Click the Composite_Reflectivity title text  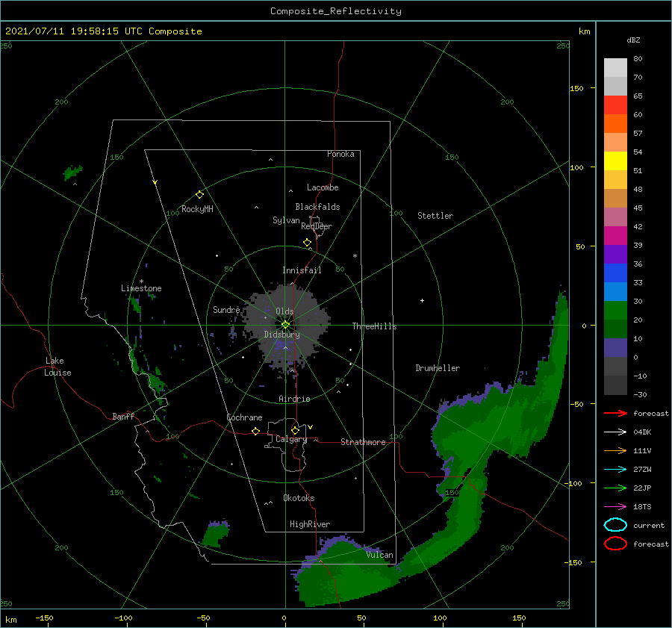[336, 11]
